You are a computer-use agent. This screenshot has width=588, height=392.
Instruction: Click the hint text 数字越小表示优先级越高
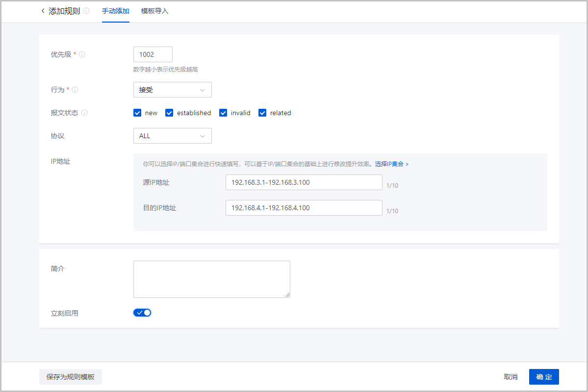click(x=165, y=69)
